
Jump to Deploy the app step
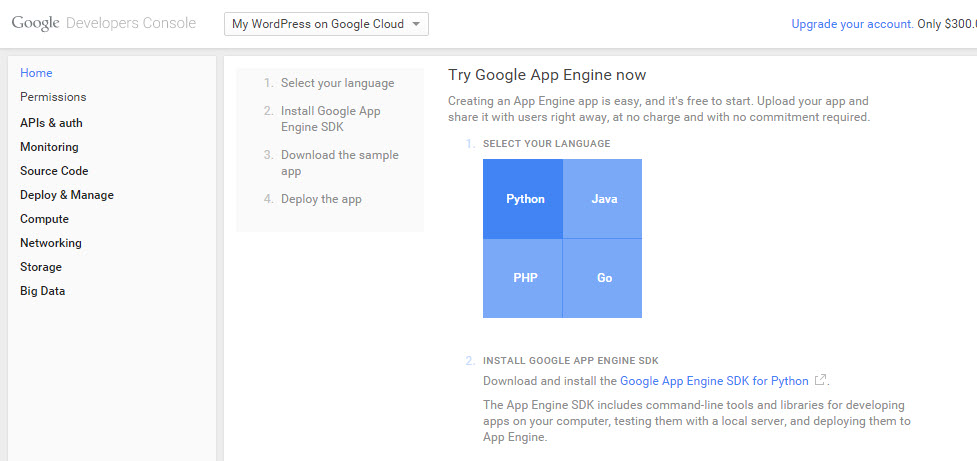tap(321, 199)
